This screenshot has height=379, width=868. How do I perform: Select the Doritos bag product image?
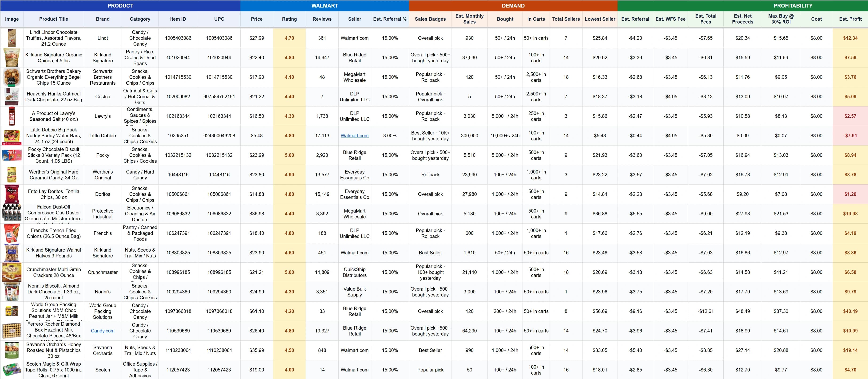[x=12, y=194]
